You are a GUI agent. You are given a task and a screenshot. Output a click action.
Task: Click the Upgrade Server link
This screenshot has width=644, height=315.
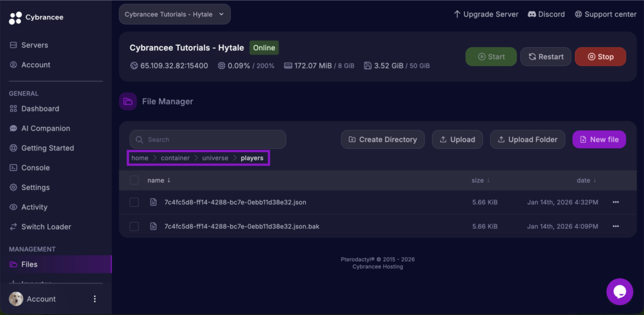[486, 14]
